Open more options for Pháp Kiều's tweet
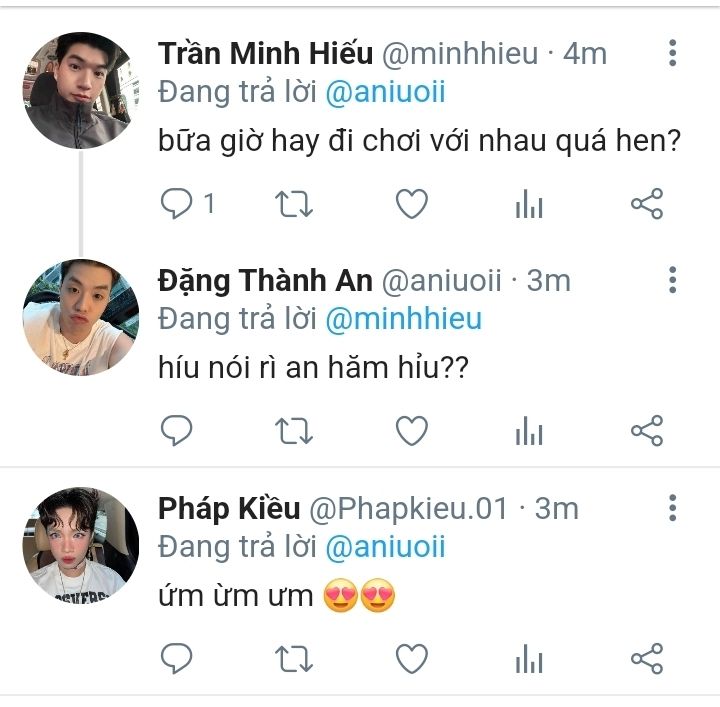This screenshot has height=707, width=720. click(673, 507)
